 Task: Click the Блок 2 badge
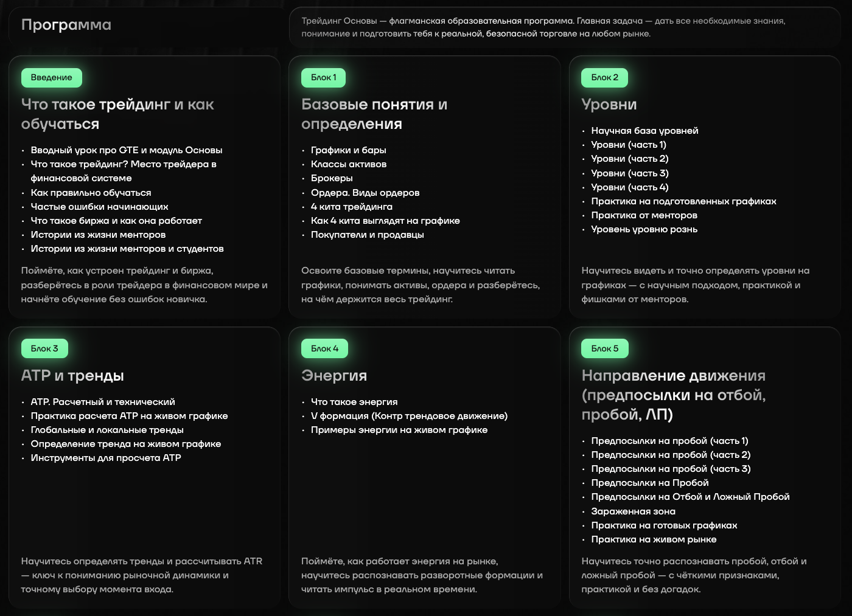pyautogui.click(x=604, y=78)
